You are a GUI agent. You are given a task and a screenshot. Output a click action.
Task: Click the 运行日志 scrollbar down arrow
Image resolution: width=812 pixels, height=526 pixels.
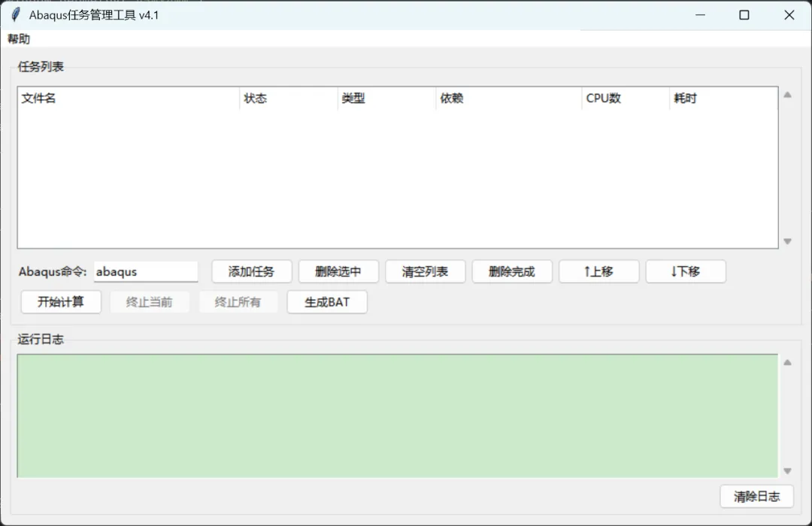[x=788, y=470]
